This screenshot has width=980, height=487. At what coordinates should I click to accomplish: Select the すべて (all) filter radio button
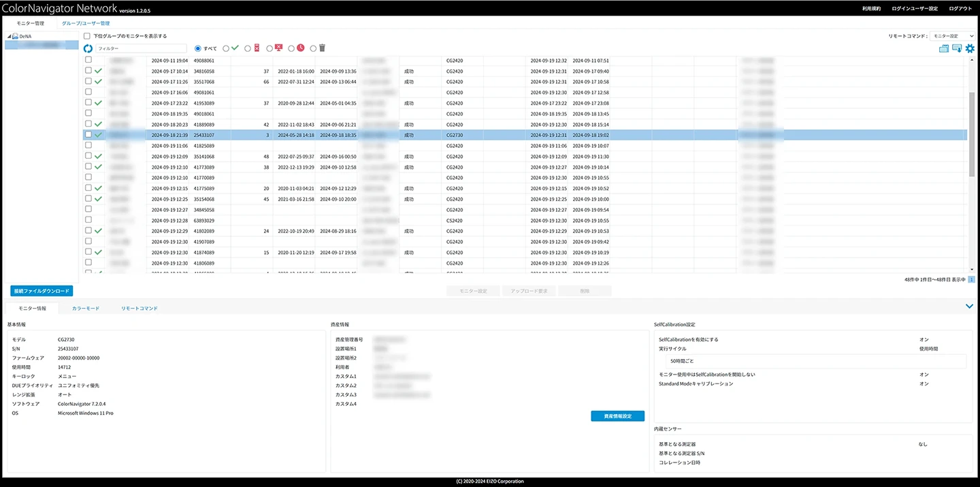pyautogui.click(x=198, y=48)
